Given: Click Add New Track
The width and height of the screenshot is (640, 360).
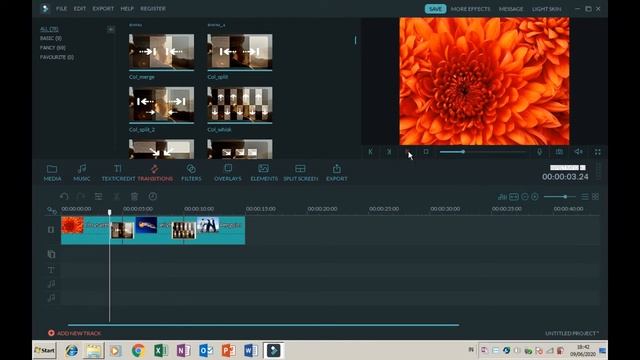Looking at the screenshot, I should pyautogui.click(x=75, y=333).
